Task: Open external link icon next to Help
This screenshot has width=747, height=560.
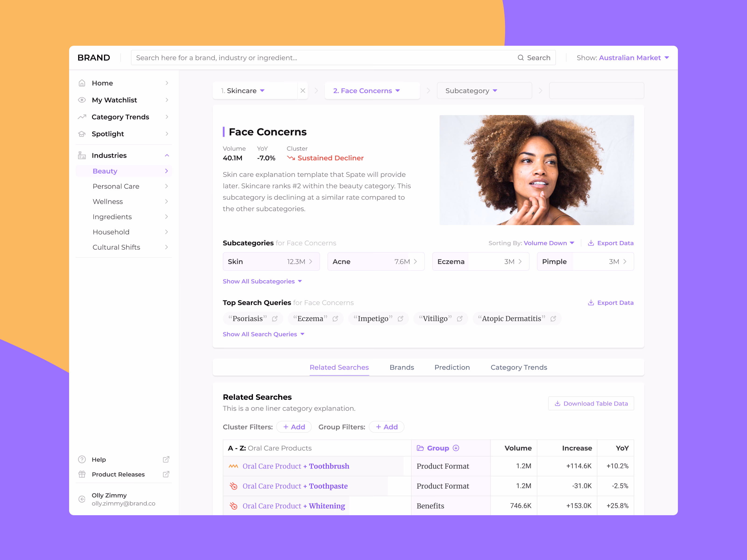Action: [166, 459]
